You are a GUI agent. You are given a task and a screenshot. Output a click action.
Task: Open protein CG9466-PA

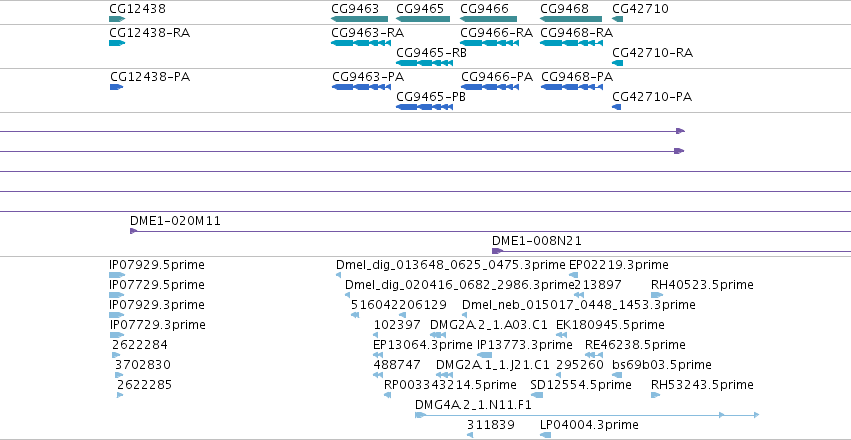point(497,78)
